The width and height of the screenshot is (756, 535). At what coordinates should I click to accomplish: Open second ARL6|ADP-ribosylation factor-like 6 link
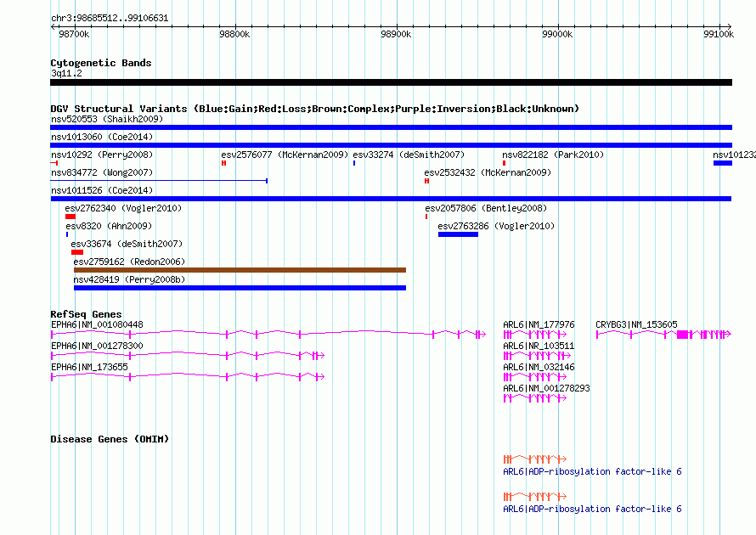tap(592, 509)
